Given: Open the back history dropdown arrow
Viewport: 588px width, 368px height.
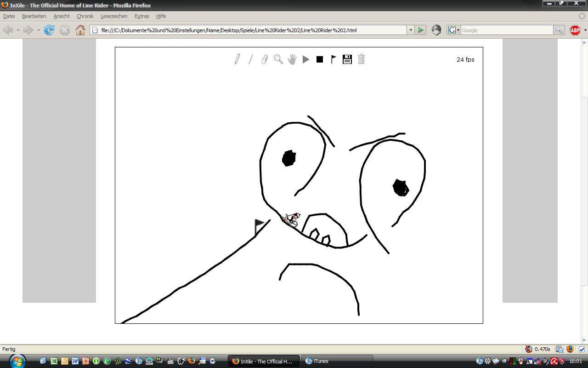Looking at the screenshot, I should [18, 30].
